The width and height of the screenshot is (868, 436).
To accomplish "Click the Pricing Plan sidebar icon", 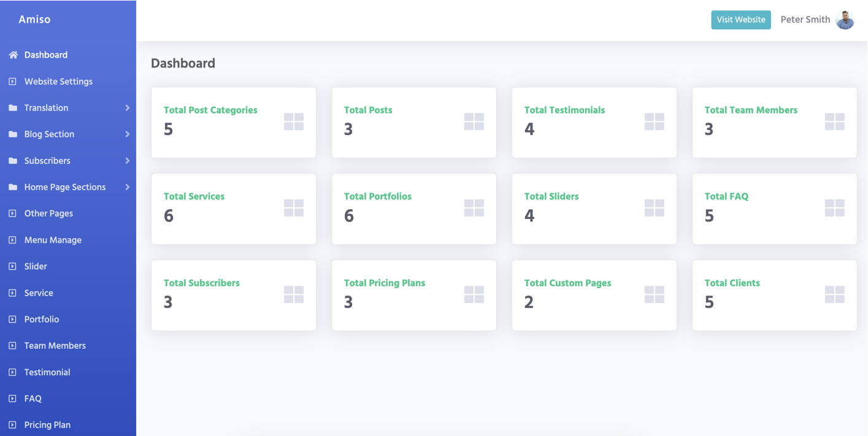I will 12,425.
